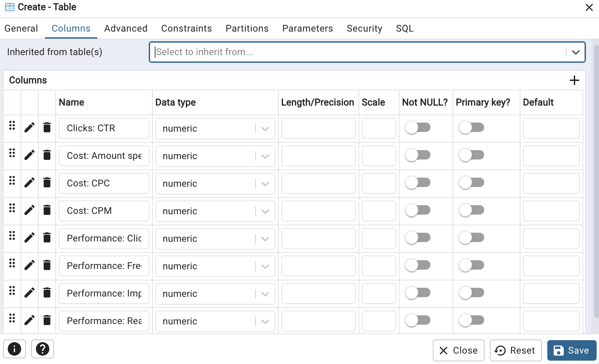Open data type dropdown for Cost: Amount spent

(x=215, y=156)
